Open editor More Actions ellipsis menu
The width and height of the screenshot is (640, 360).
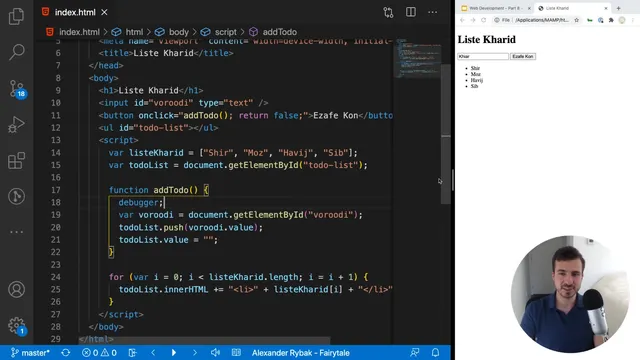pyautogui.click(x=433, y=12)
